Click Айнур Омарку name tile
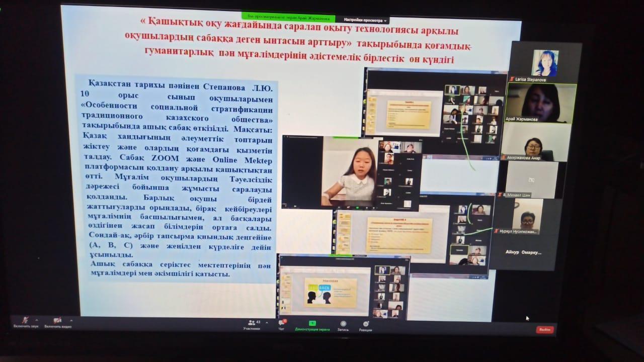Viewport: 644px width, 362px height. (x=523, y=252)
